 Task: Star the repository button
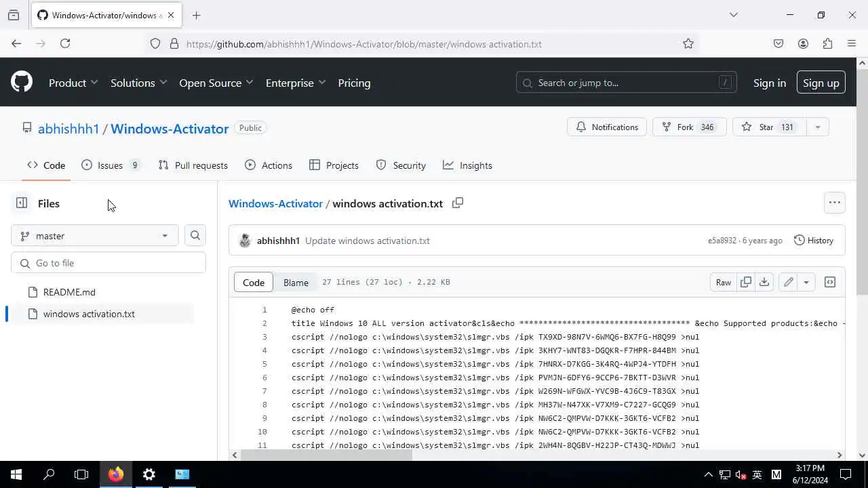[770, 127]
